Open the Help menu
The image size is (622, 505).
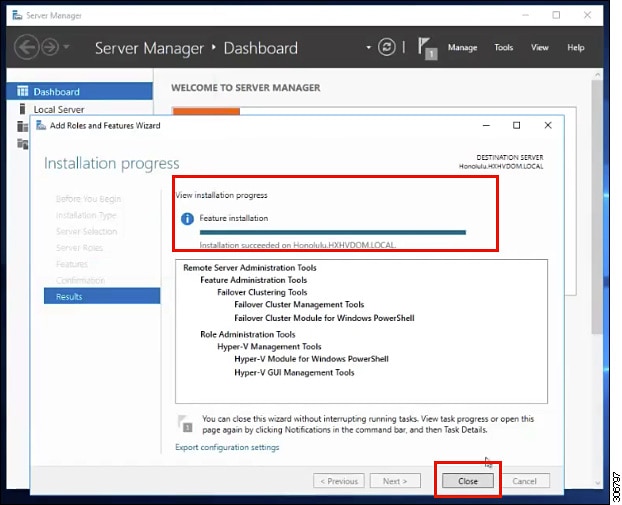576,48
